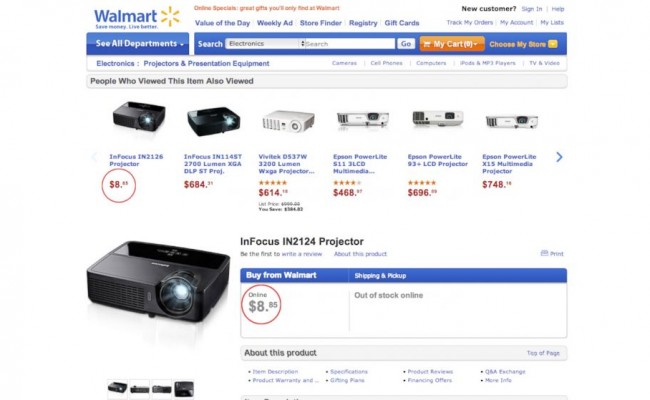Expand the See All Departments menu

pos(140,44)
